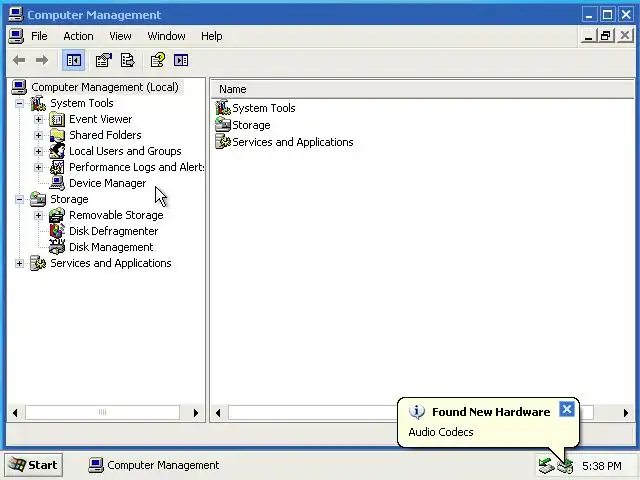Click the title bar Computer Management icon
640x480 pixels.
coord(16,15)
